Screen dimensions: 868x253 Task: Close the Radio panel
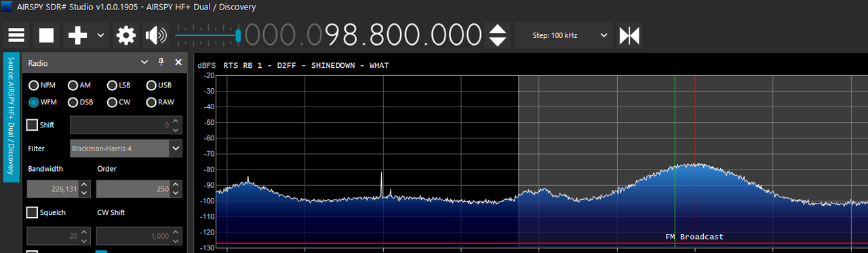(x=178, y=62)
